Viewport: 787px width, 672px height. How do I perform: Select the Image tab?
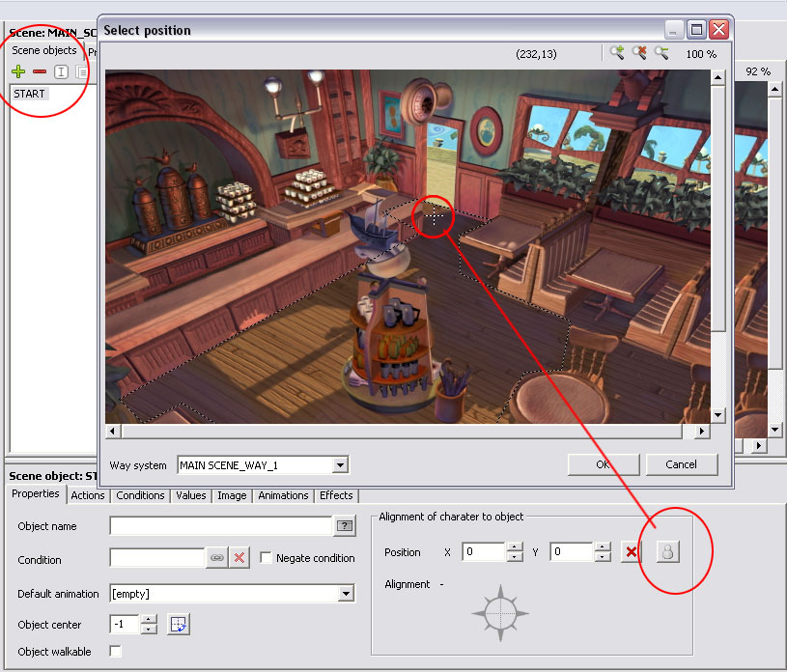(x=232, y=495)
